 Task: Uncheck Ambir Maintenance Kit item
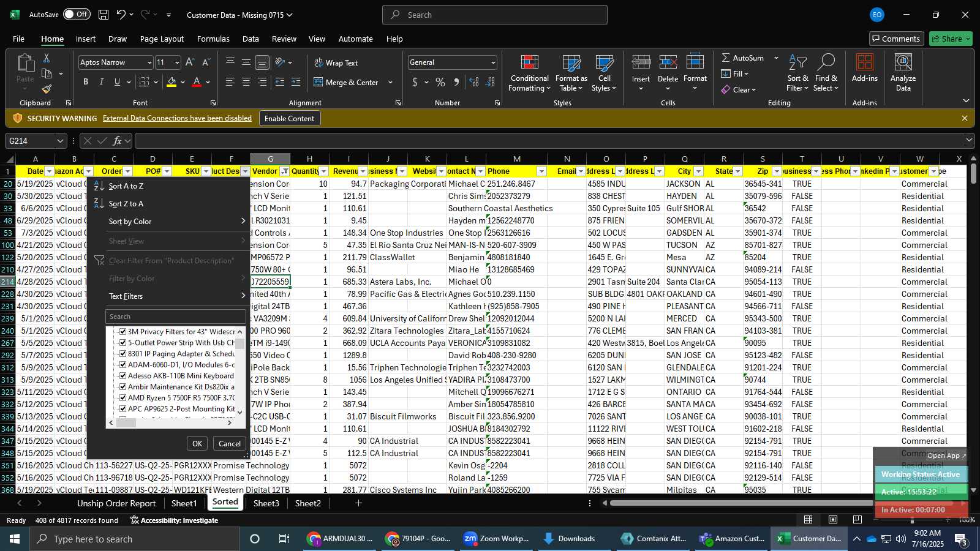point(123,387)
